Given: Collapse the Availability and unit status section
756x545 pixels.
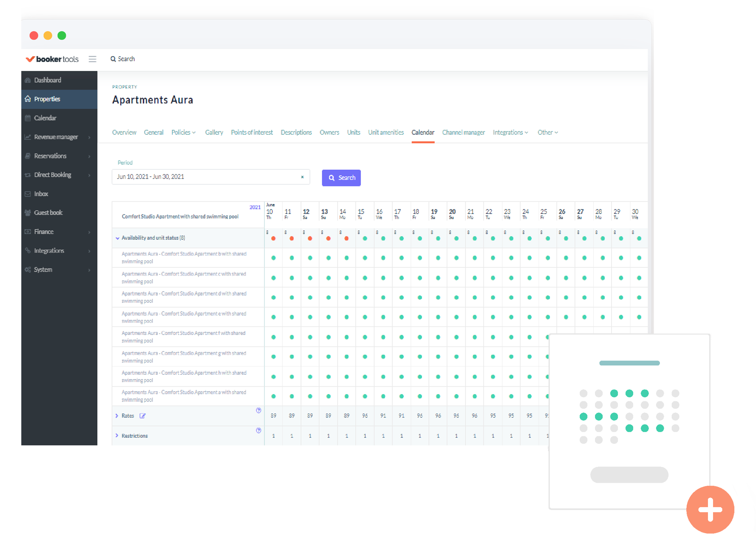Looking at the screenshot, I should (117, 238).
